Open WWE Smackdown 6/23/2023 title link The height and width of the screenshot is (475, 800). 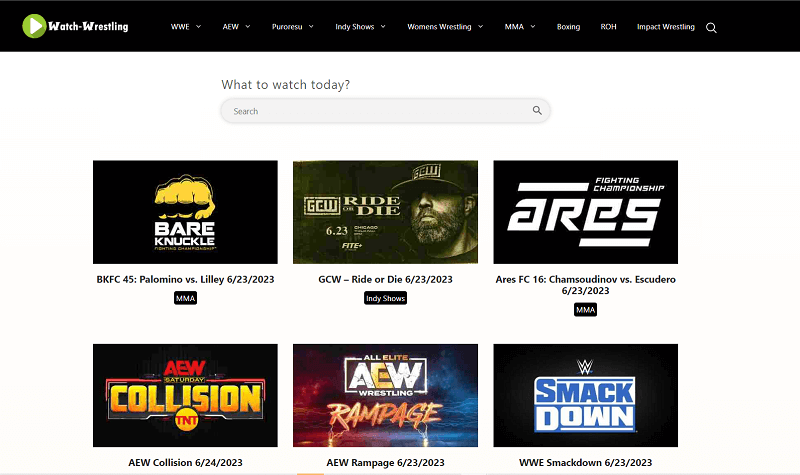coord(586,463)
